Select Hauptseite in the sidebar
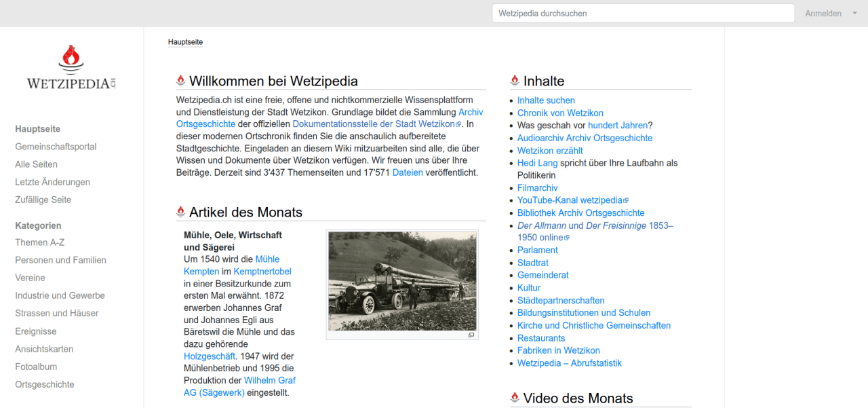This screenshot has height=408, width=868. pos(37,129)
